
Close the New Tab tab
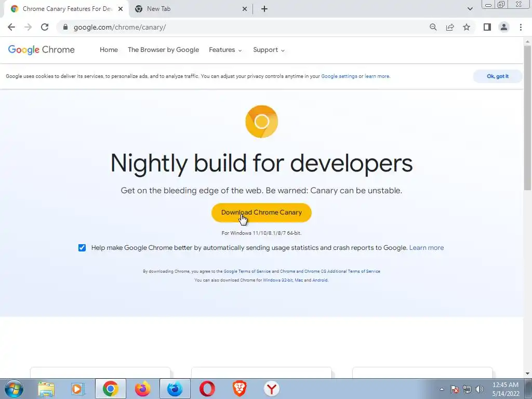pos(245,9)
